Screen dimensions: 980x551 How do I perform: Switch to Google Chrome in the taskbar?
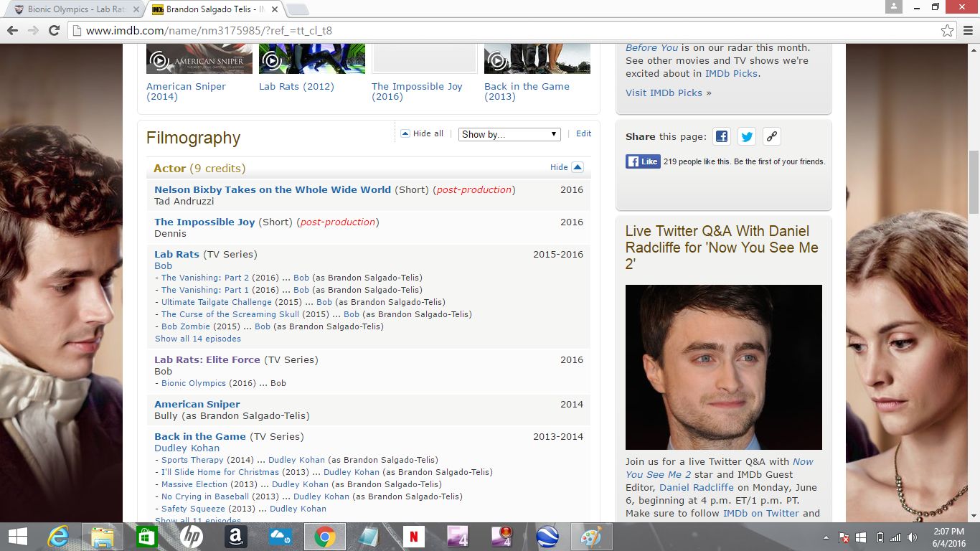coord(324,537)
